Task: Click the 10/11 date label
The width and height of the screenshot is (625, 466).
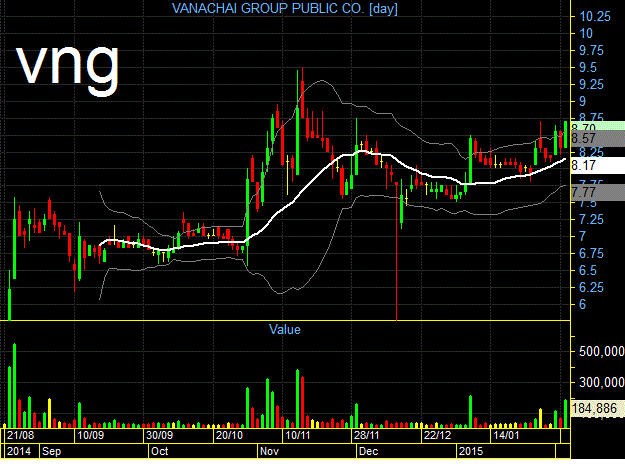Action: tap(298, 435)
